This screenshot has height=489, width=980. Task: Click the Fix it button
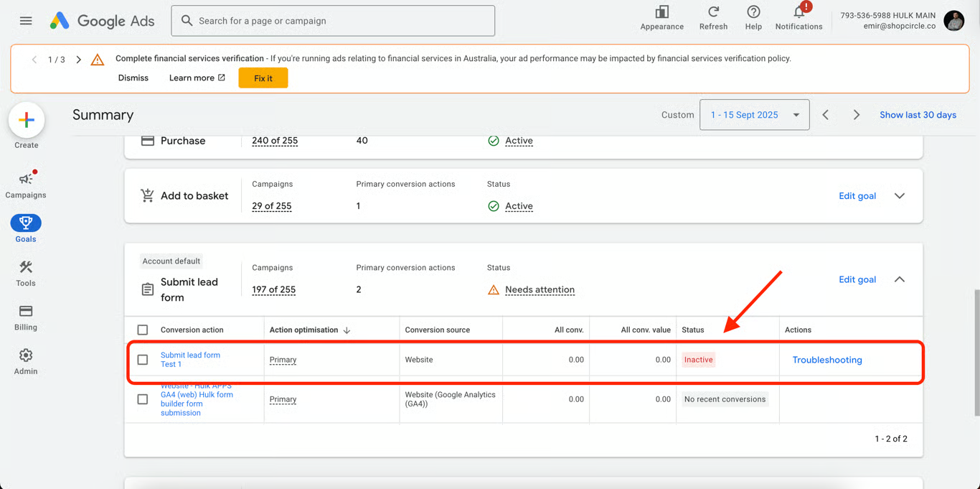click(x=263, y=78)
